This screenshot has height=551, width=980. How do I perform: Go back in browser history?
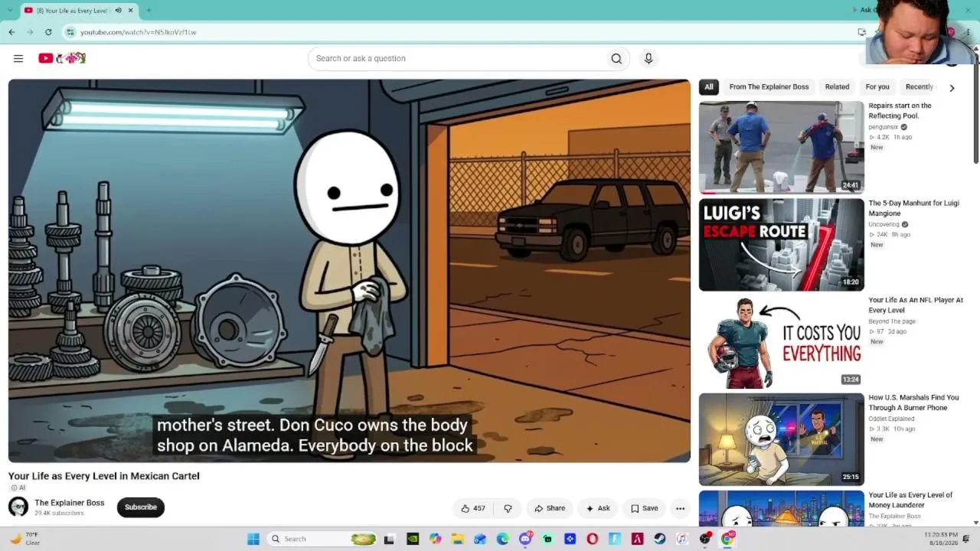coord(11,32)
